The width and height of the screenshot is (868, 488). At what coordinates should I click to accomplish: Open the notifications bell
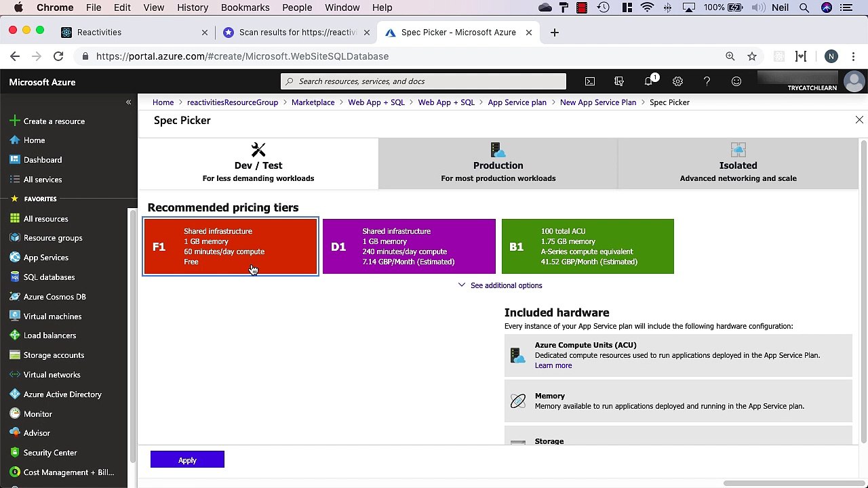tap(649, 81)
